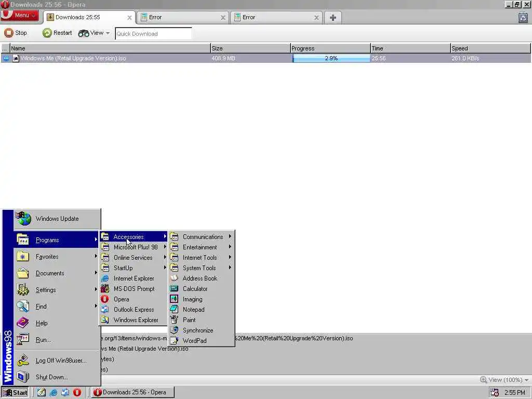Open Imaging from Accessories
The width and height of the screenshot is (532, 399).
tap(202, 299)
